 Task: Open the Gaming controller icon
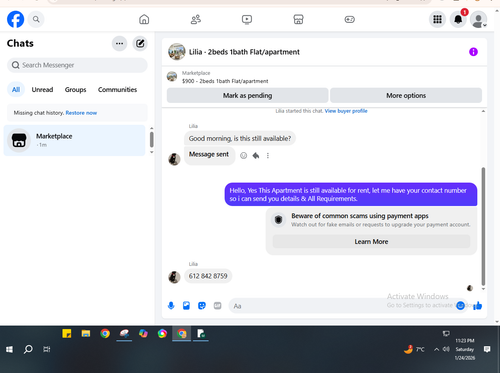pos(349,19)
